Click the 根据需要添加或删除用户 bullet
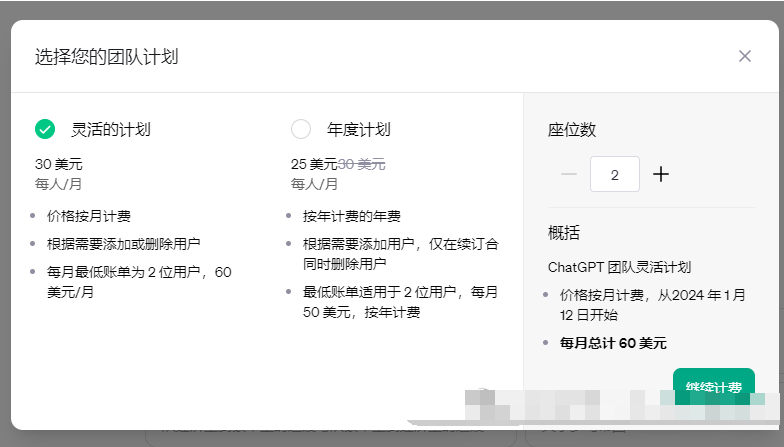Viewport: 784px width, 447px height. [124, 244]
